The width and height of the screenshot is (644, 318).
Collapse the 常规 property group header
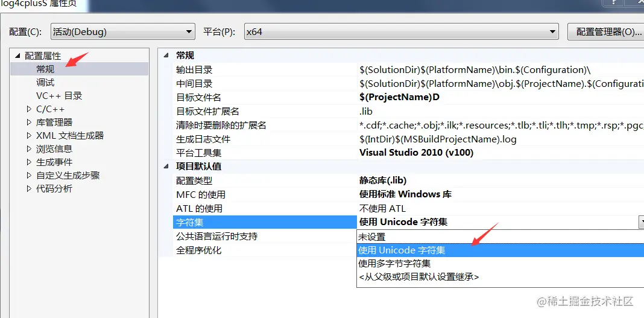coord(166,56)
